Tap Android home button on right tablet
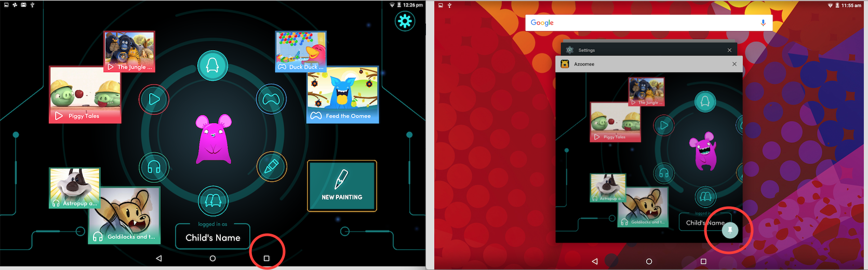This screenshot has height=270, width=868. tap(649, 261)
